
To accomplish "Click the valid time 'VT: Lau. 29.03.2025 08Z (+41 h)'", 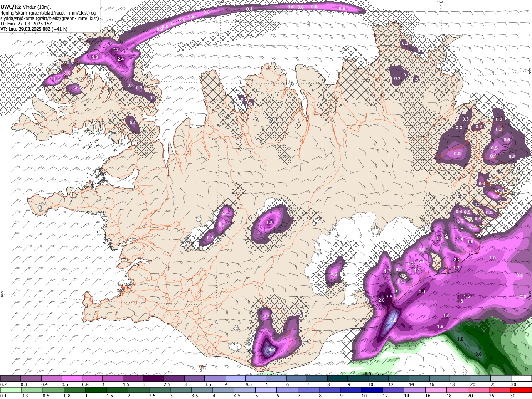I will click(x=34, y=29).
